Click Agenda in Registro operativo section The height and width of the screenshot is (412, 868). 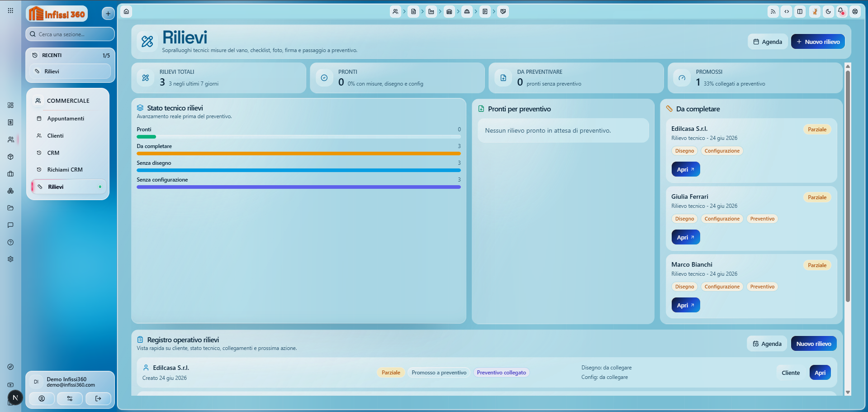point(767,344)
